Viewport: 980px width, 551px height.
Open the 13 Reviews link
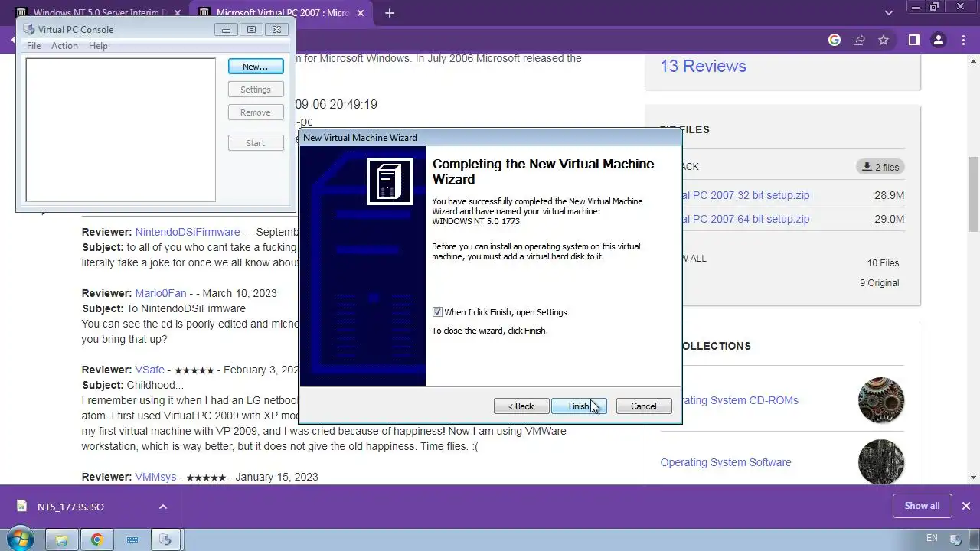(x=703, y=67)
